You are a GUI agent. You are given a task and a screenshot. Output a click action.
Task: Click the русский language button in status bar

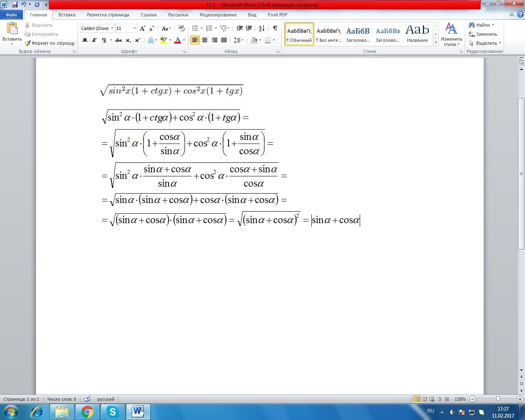tap(106, 399)
